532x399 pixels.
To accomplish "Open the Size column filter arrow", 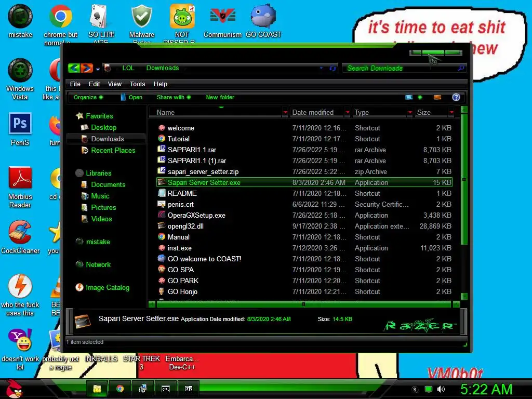I will pyautogui.click(x=451, y=112).
